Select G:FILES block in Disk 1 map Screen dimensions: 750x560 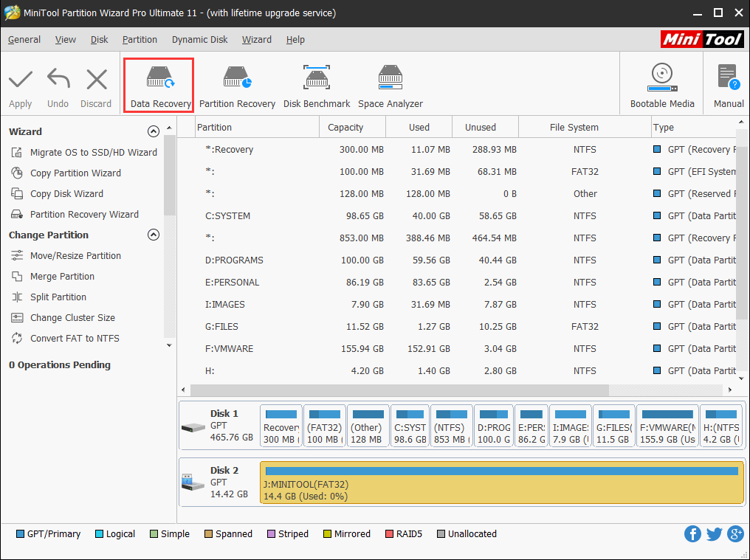613,426
